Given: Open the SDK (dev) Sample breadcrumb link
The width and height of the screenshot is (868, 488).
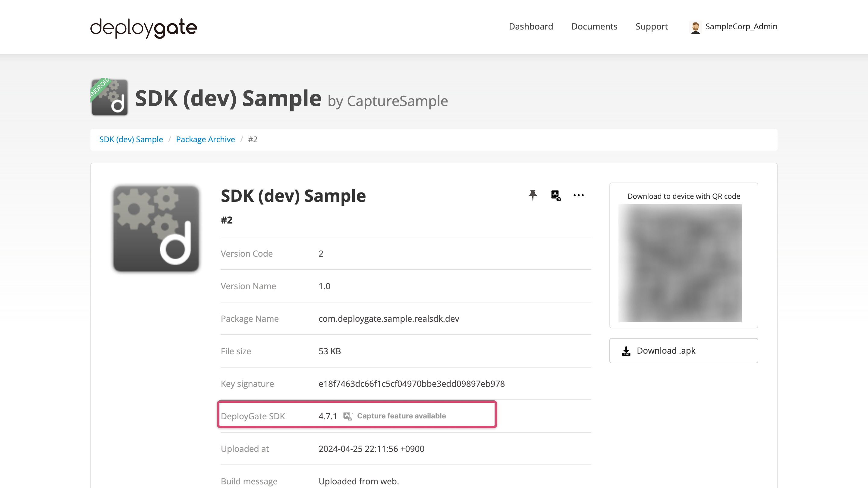Looking at the screenshot, I should tap(131, 139).
